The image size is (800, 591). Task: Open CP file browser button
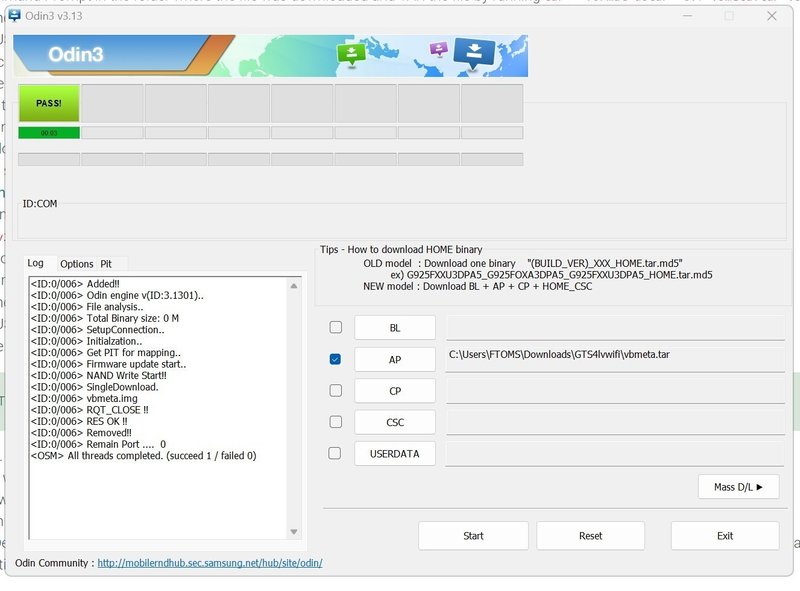click(395, 391)
